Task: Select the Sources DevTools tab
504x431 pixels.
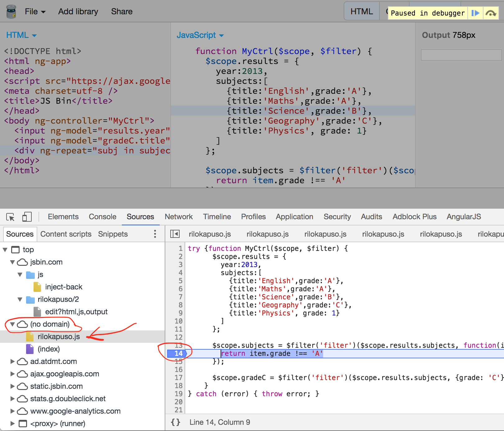Action: [x=140, y=217]
